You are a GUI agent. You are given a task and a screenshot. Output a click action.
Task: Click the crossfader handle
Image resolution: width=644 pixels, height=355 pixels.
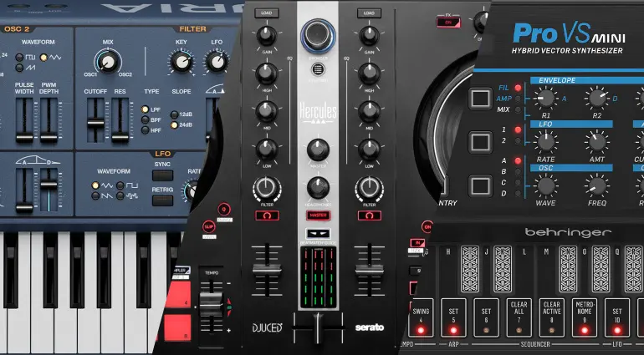coord(319,327)
